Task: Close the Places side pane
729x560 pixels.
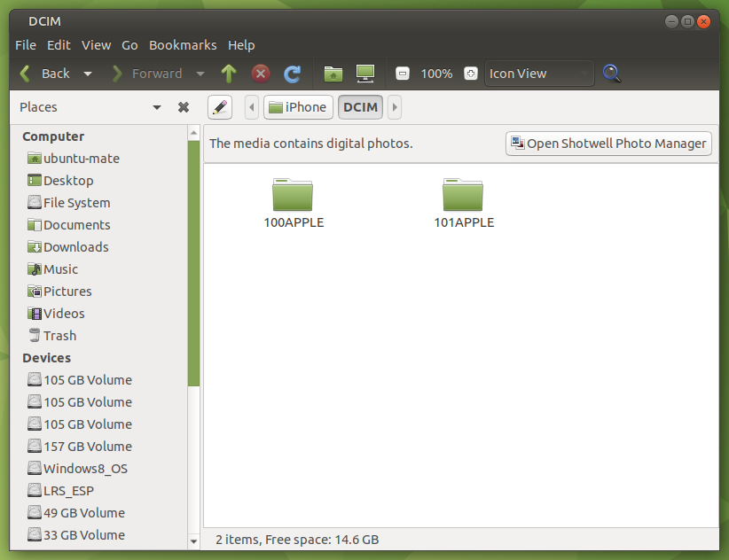Action: 184,107
